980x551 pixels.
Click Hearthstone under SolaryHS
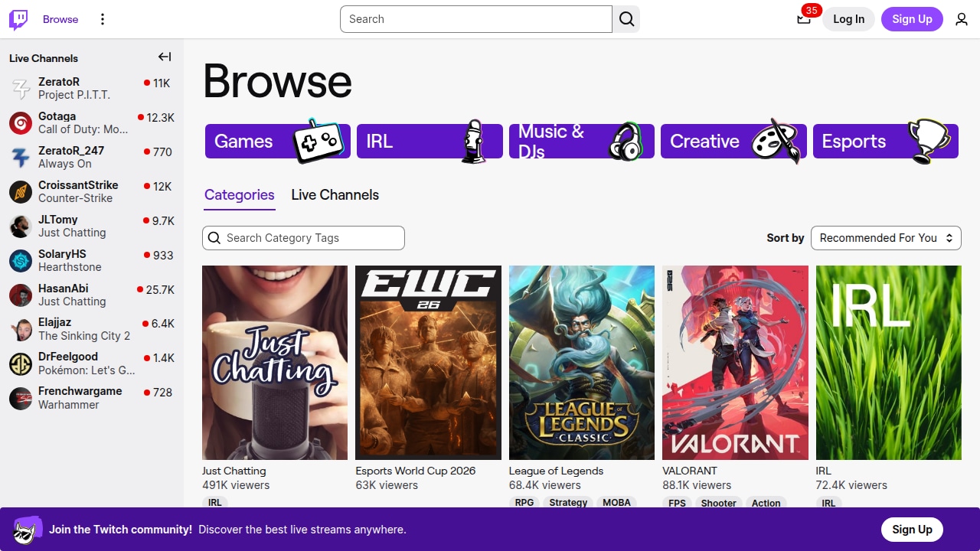[70, 267]
